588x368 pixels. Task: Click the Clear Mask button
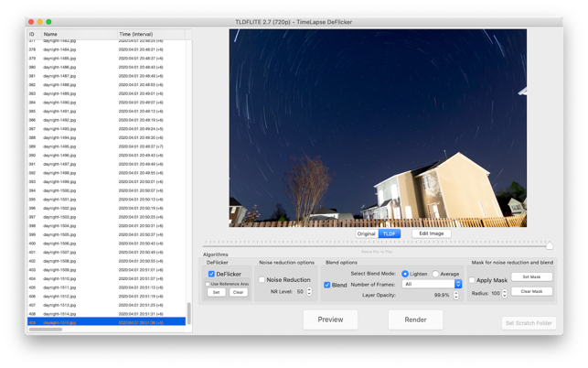pos(530,291)
